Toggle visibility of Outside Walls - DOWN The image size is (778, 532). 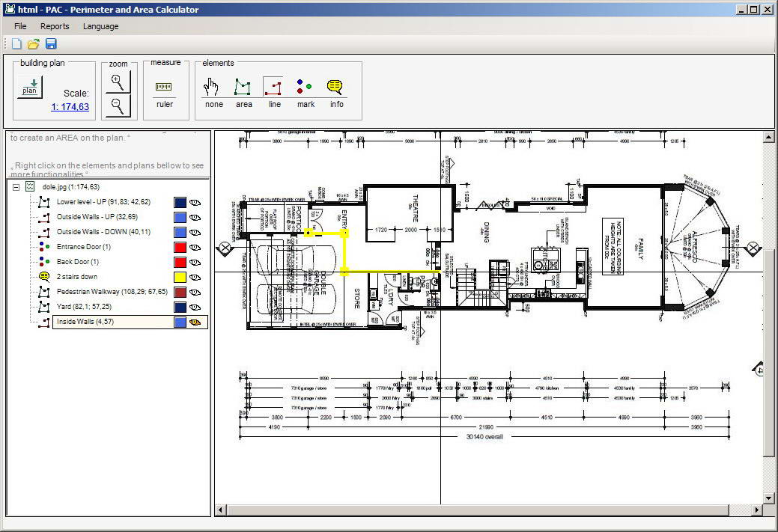click(x=195, y=232)
